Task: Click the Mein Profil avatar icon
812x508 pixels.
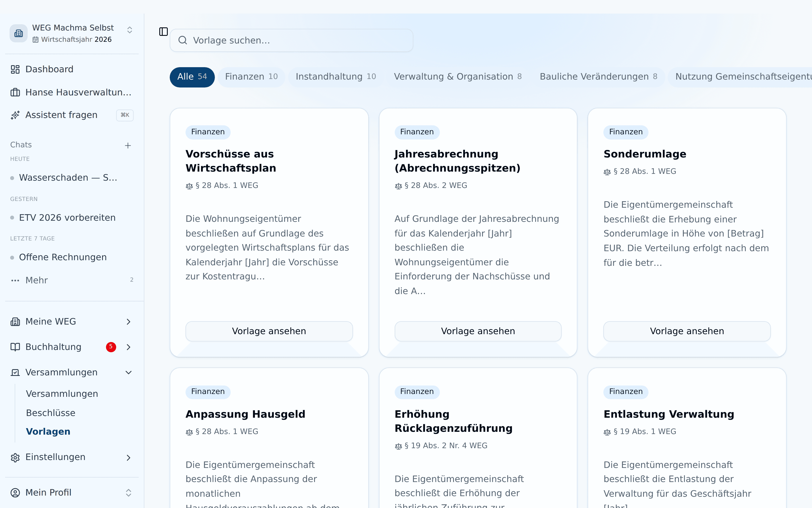Action: [x=15, y=492]
